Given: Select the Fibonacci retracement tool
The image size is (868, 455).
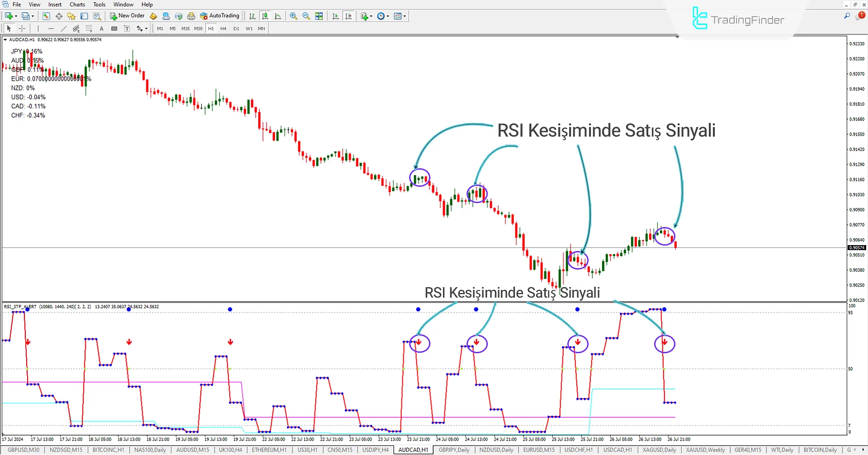Looking at the screenshot, I should 89,28.
